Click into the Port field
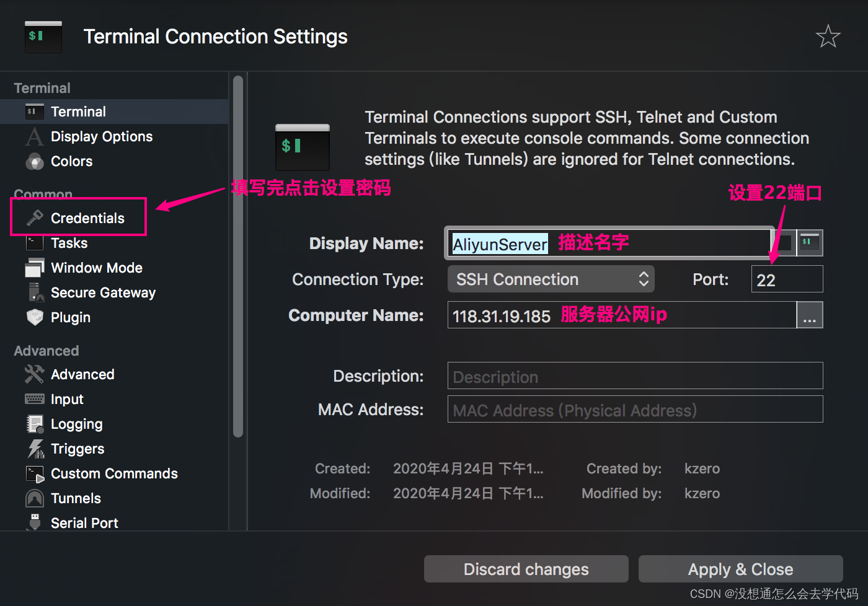The image size is (868, 606). click(787, 279)
